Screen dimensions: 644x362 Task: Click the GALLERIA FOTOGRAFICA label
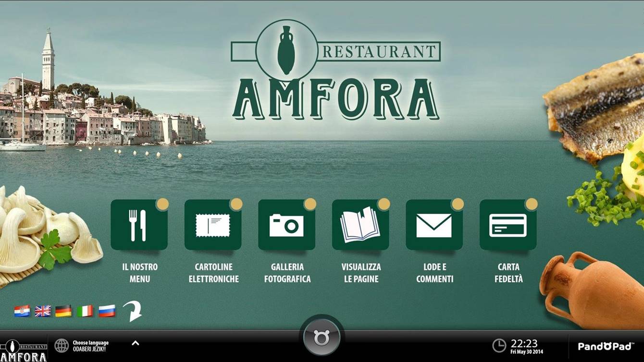click(x=287, y=273)
